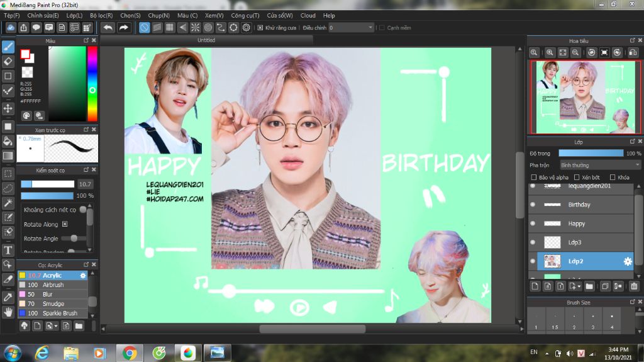The width and height of the screenshot is (644, 362).
Task: Click the layer opacity Độ trong slider
Action: [x=591, y=153]
